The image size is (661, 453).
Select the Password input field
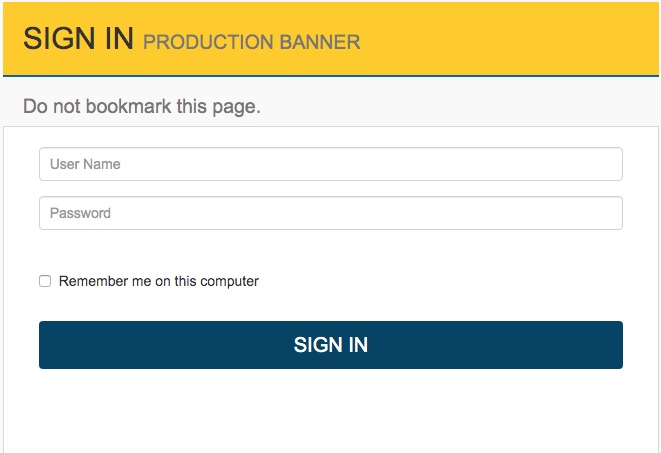330,213
